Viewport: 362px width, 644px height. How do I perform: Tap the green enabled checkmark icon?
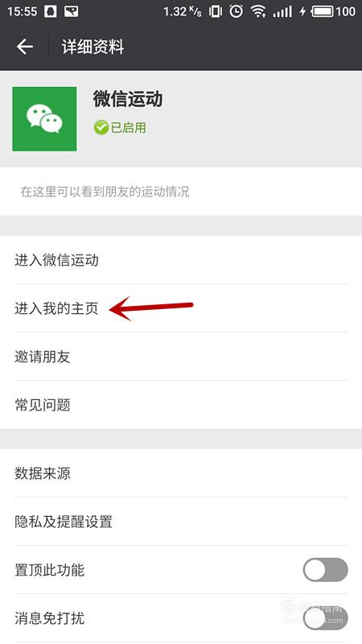tap(101, 128)
